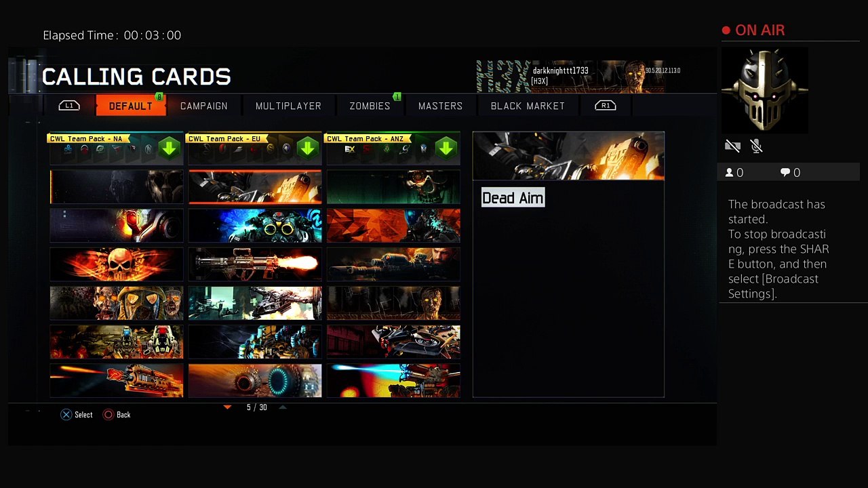
Task: Click the orange page-down arrow
Action: [x=228, y=407]
